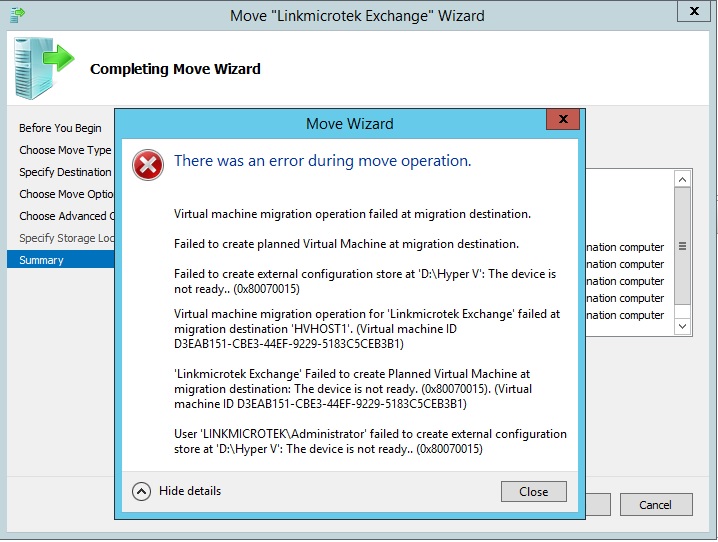Click 'There was an error during move operation' heading
Image resolution: width=718 pixels, height=542 pixels.
click(x=322, y=161)
